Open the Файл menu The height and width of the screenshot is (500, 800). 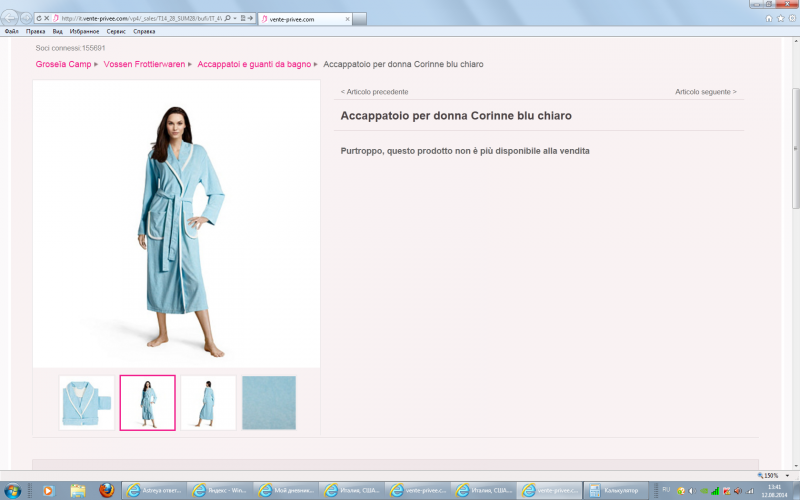click(11, 31)
